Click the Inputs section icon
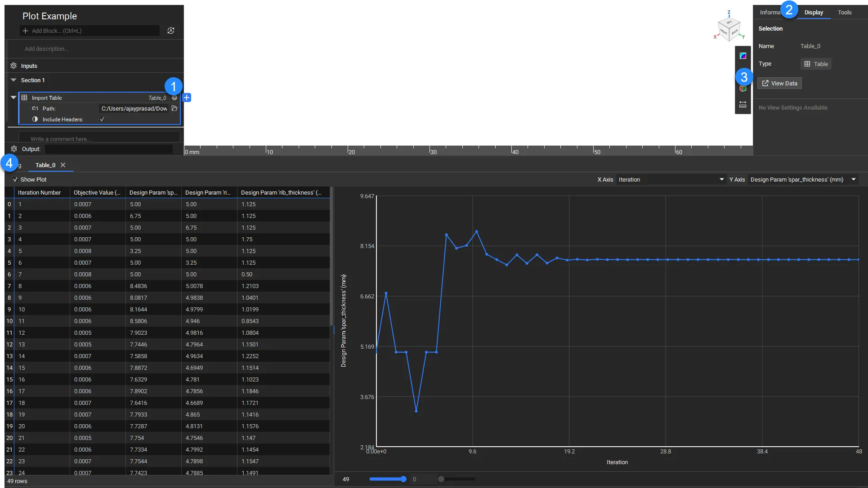This screenshot has width=868, height=488. [x=13, y=66]
